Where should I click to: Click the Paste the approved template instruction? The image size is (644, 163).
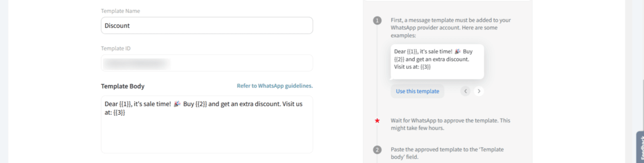tap(447, 153)
